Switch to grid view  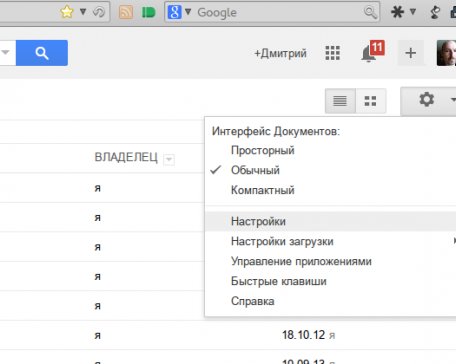pyautogui.click(x=371, y=101)
